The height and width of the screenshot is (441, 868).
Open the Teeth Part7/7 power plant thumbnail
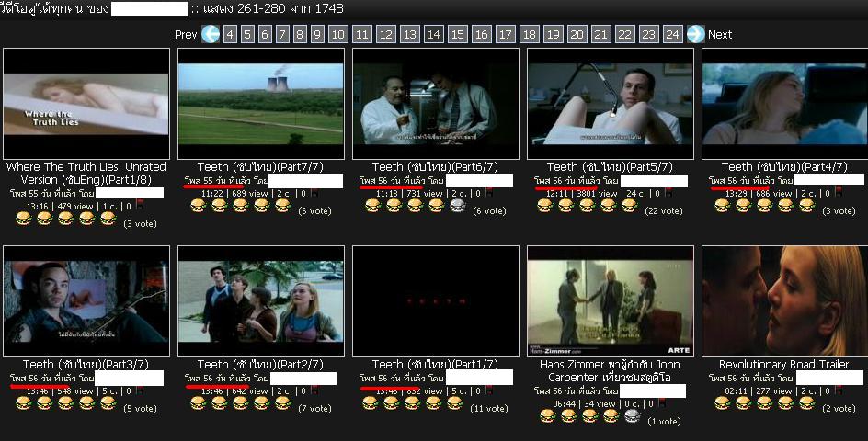(261, 104)
